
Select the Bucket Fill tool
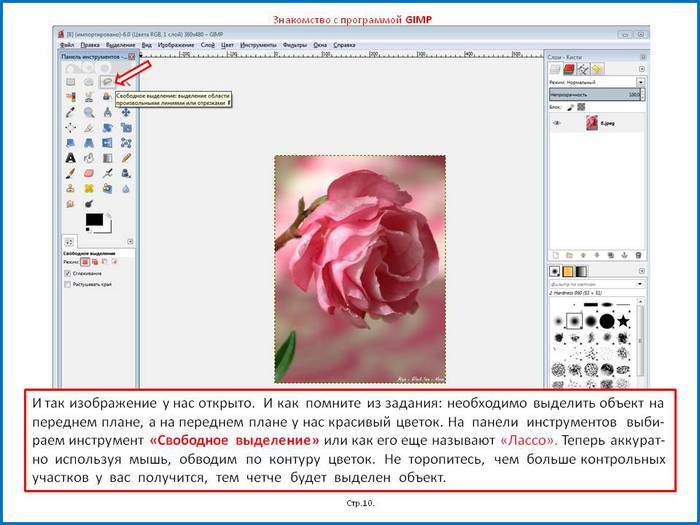click(x=89, y=158)
